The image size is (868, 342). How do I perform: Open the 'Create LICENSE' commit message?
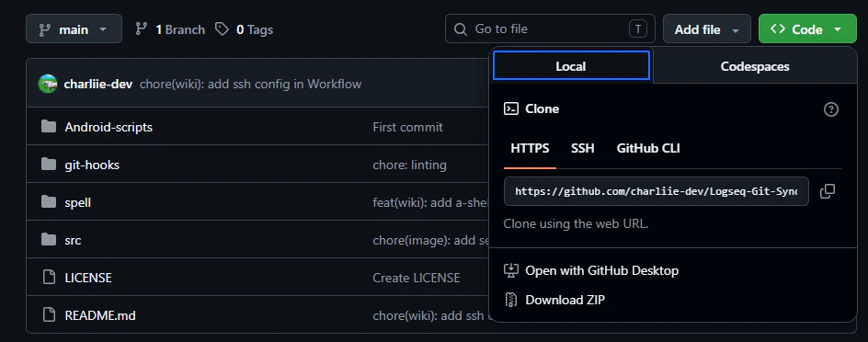[417, 278]
